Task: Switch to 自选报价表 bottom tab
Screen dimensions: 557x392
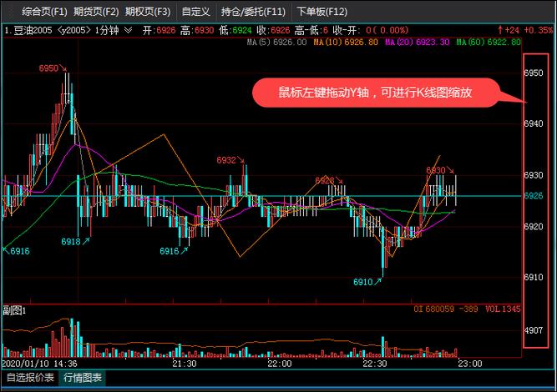Action: [x=31, y=378]
